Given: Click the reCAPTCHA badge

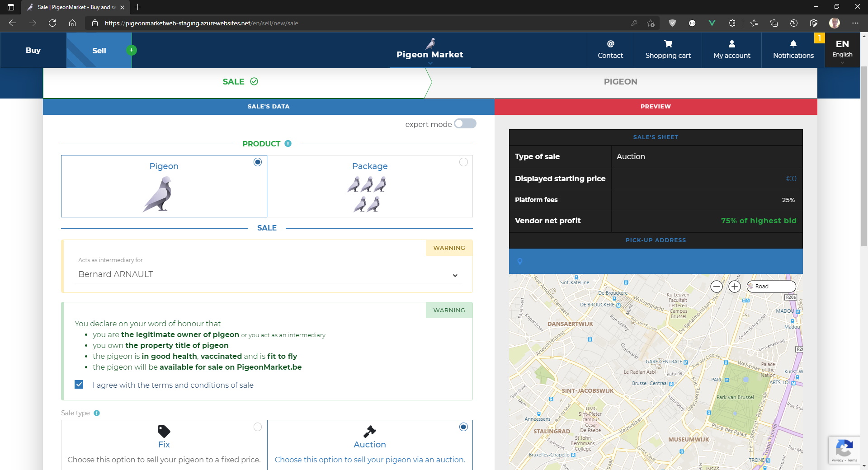Looking at the screenshot, I should [844, 450].
